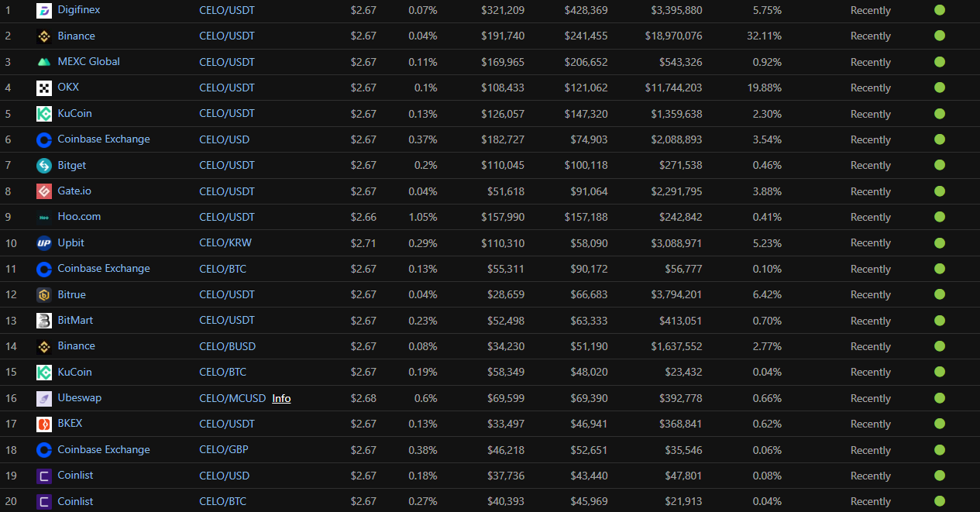Click the Coinbase Exchange logo in the CELO/GBP row
The image size is (980, 512).
tap(44, 450)
